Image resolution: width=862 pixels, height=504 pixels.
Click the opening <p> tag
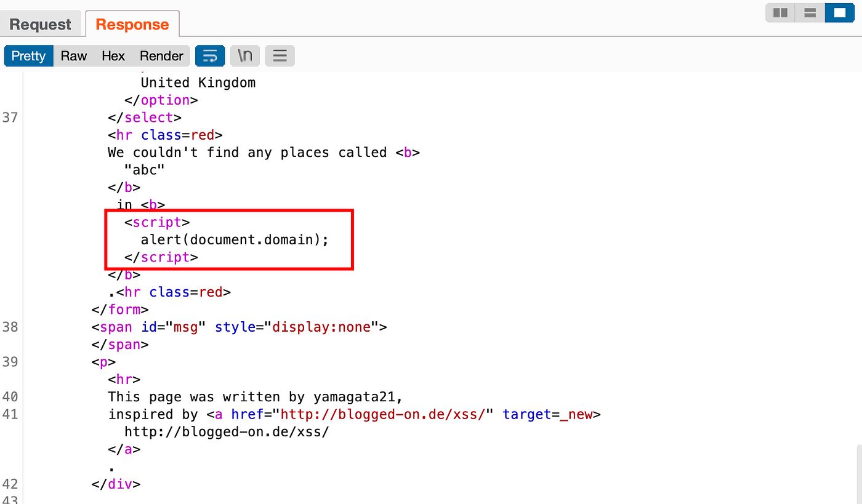coord(103,362)
